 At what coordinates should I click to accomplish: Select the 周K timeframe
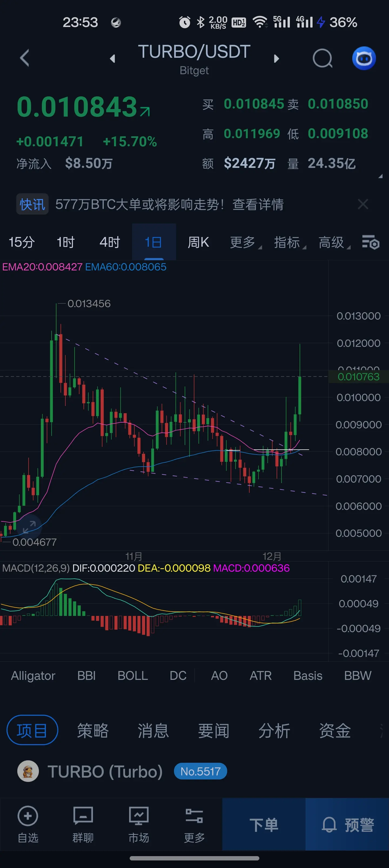click(198, 242)
